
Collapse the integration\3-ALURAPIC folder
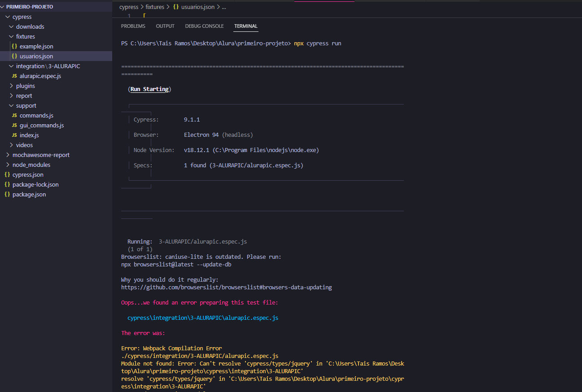pyautogui.click(x=12, y=66)
